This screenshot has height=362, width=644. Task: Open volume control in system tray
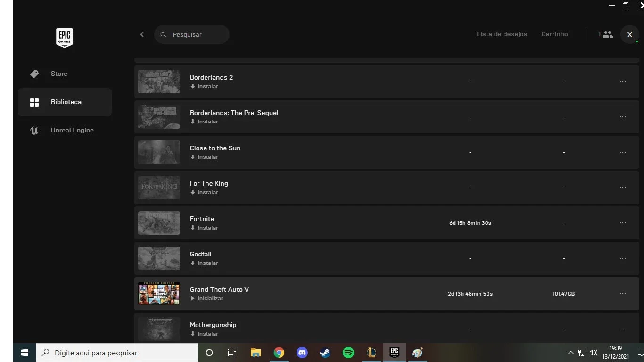[x=594, y=353]
